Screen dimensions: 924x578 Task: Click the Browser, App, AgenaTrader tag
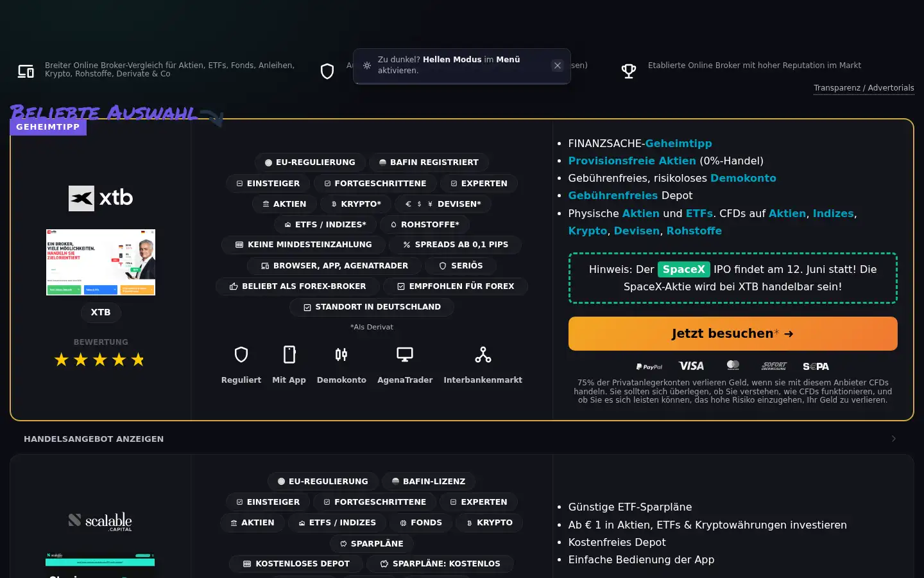tap(334, 266)
